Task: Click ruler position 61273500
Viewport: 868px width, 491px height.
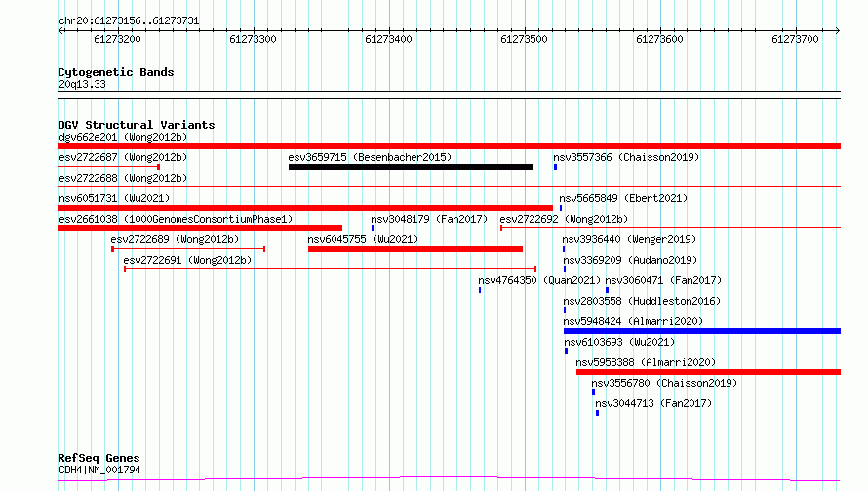Action: [x=524, y=39]
